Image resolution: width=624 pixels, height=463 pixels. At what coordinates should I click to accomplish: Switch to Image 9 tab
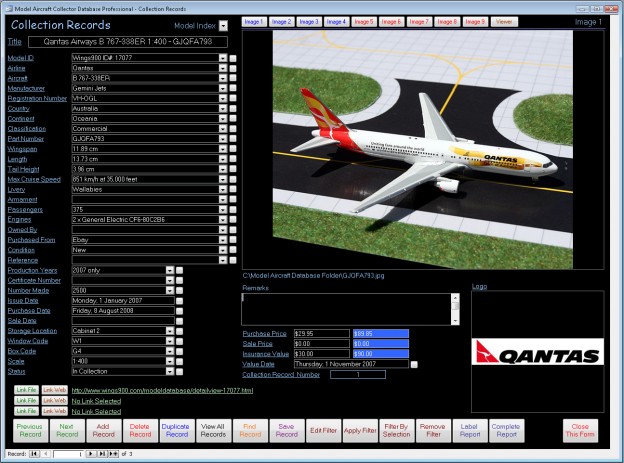475,22
